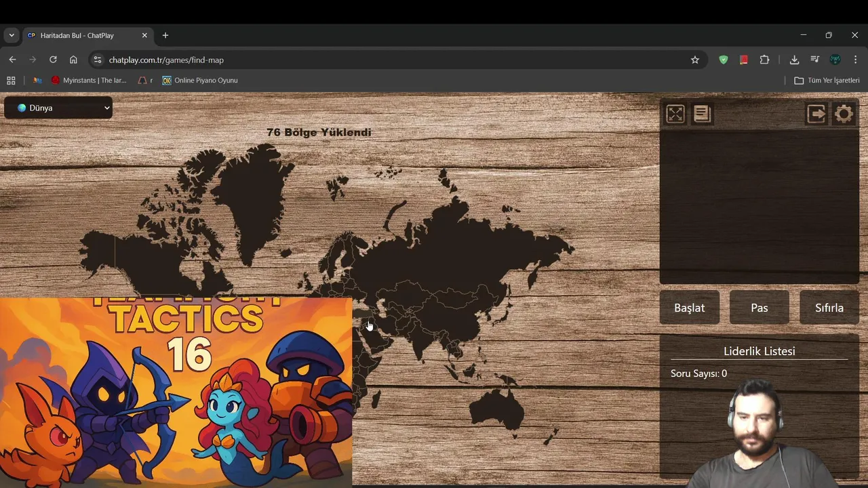This screenshot has width=868, height=488.
Task: Open Myinstants bookmark
Action: coord(89,80)
